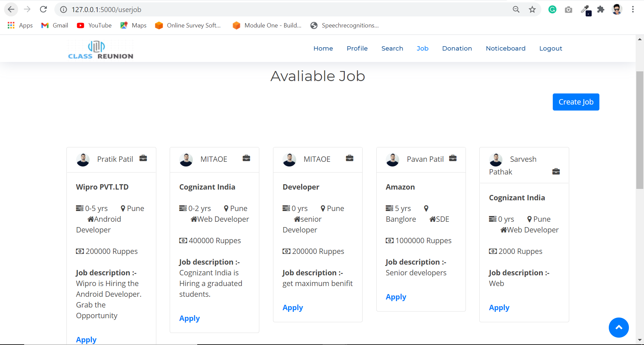Click the scrollbar up arrow
Viewport: 644px width, 345px height.
(x=640, y=39)
